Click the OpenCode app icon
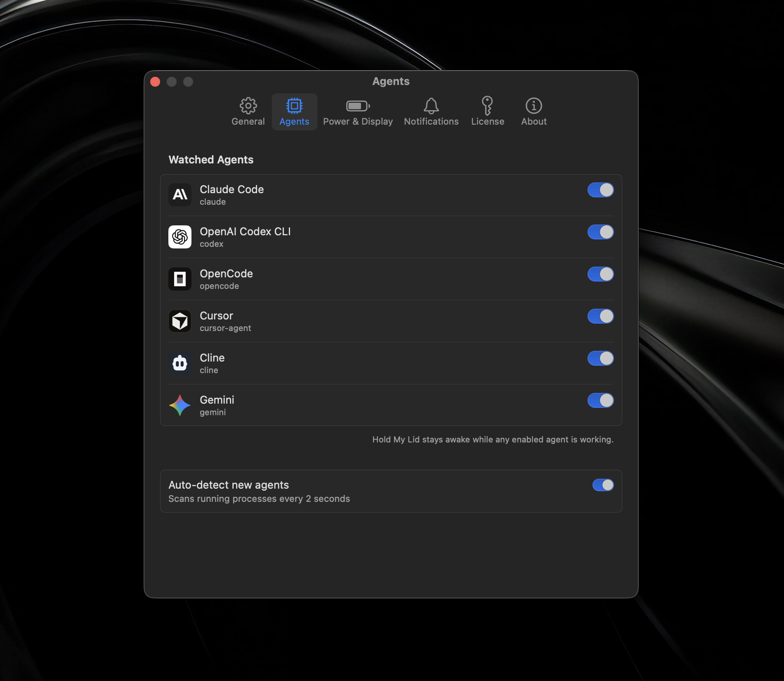 (x=180, y=279)
